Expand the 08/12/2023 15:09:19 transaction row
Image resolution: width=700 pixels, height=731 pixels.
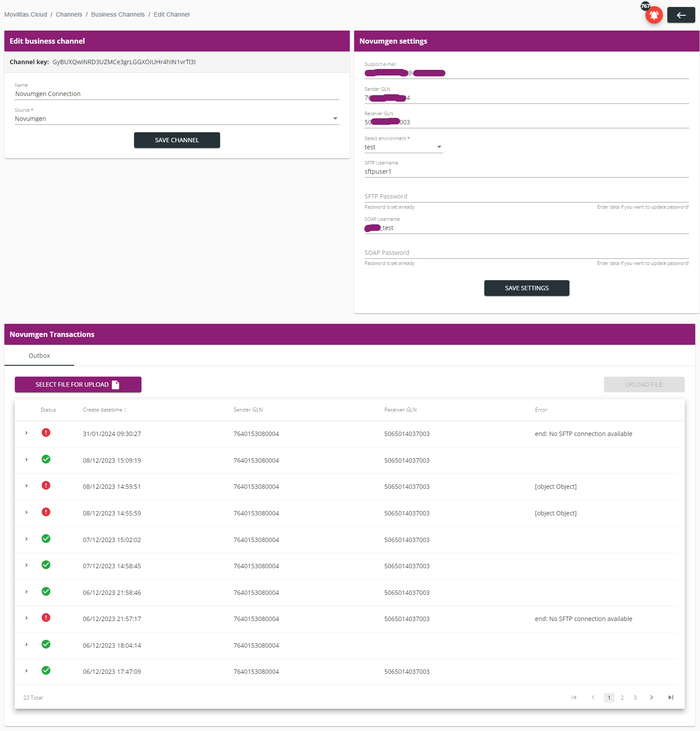coord(27,460)
